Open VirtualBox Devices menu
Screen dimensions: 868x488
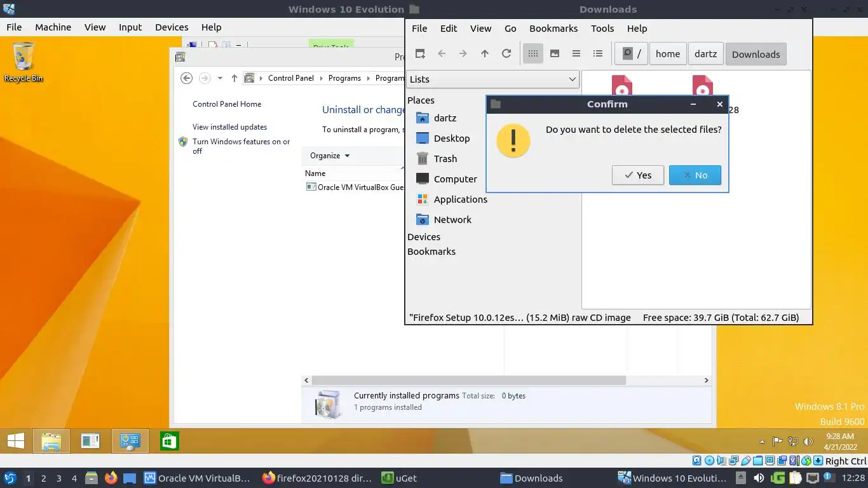point(172,27)
